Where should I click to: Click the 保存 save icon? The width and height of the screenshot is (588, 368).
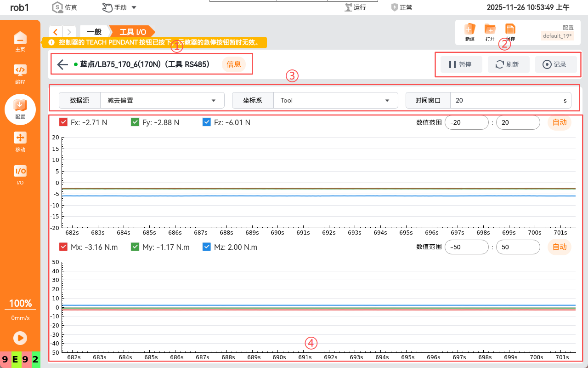pos(510,30)
